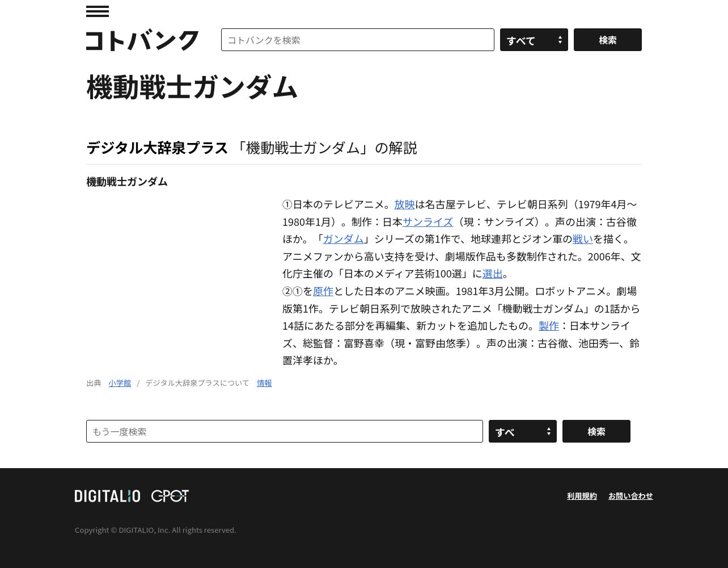Open the hamburger menu icon
Screen dimensions: 728x568
(98, 11)
